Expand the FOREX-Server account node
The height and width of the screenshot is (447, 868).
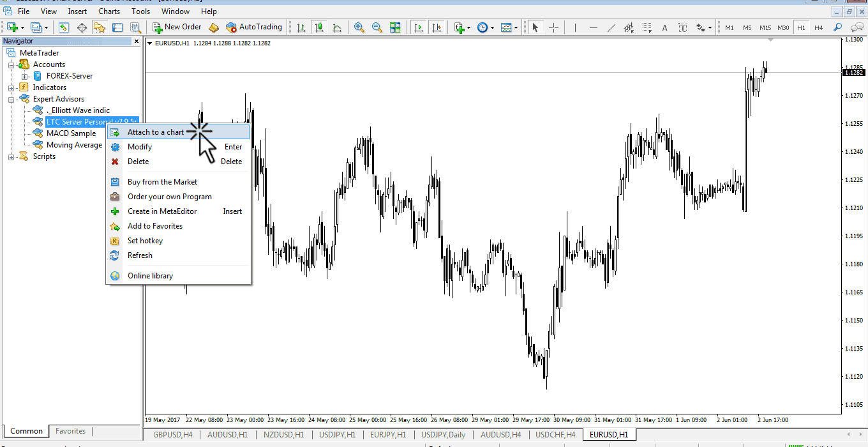24,76
